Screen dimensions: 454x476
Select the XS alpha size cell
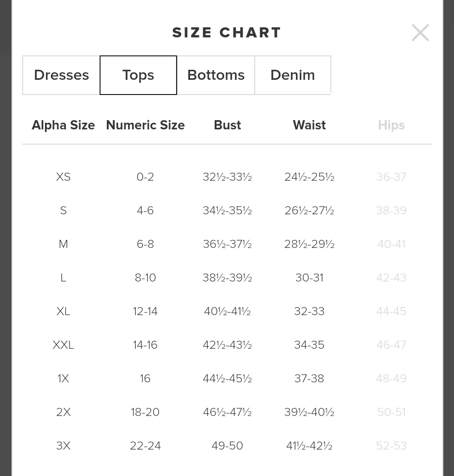63,177
